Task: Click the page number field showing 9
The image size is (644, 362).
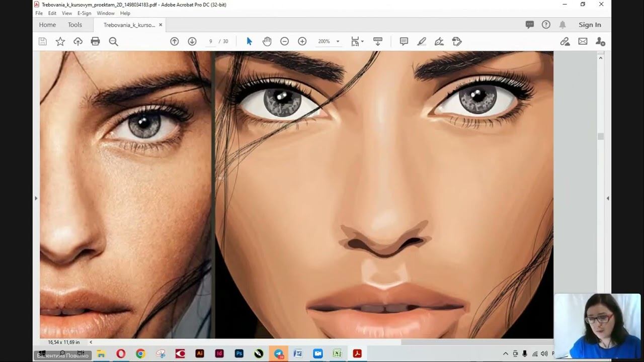Action: pyautogui.click(x=211, y=41)
